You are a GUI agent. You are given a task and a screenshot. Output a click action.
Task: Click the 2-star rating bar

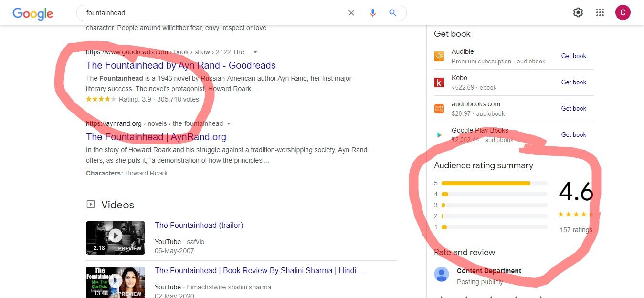494,216
